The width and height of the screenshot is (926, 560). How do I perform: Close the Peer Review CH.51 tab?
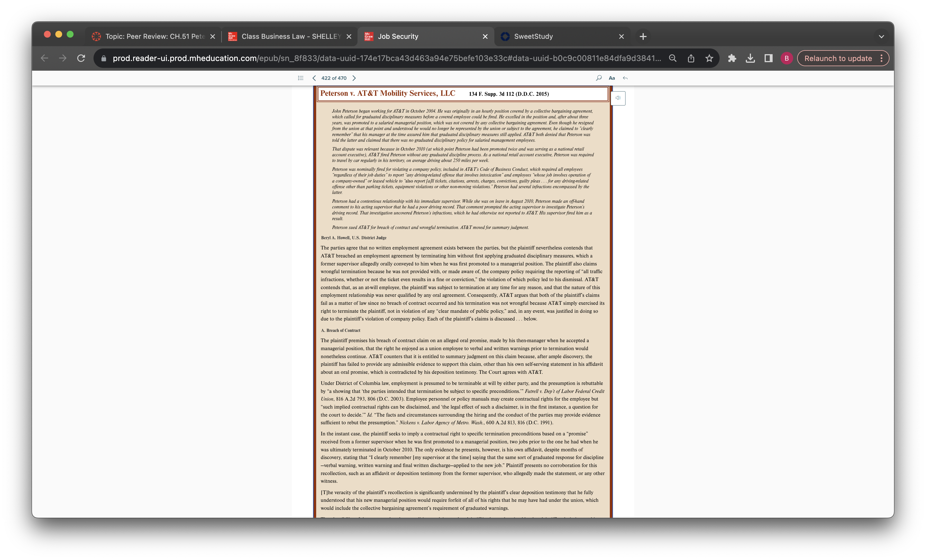coord(213,36)
